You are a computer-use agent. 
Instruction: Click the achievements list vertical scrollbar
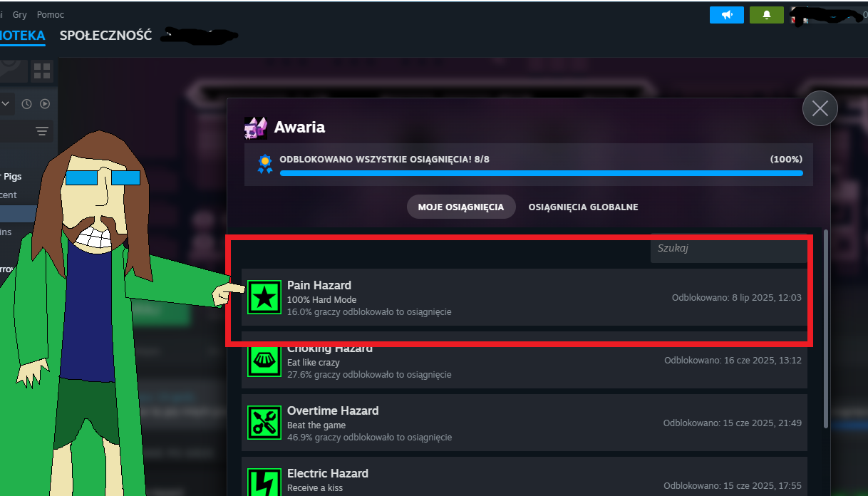826,328
